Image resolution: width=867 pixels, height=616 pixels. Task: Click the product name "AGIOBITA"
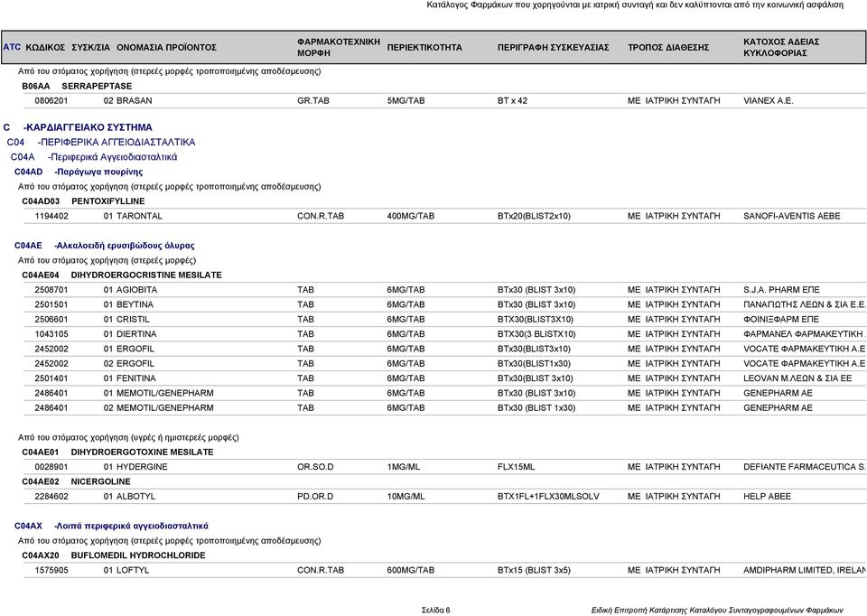136,290
